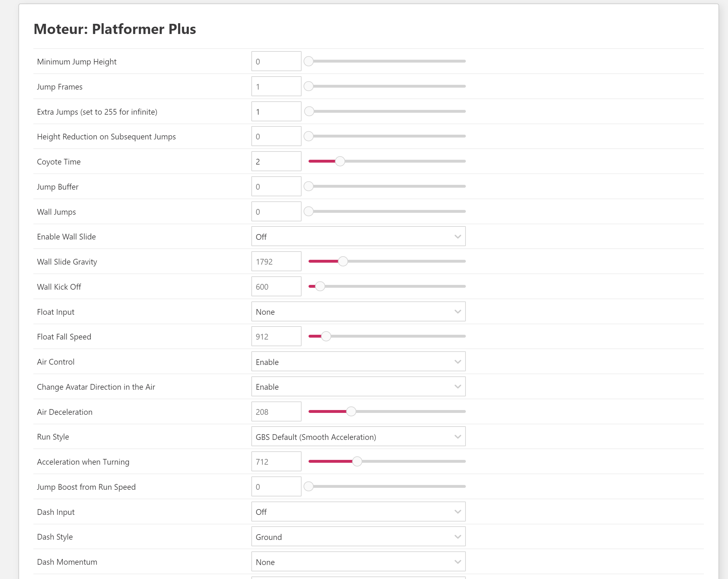Open the Enable Wall Slide dropdown

[x=358, y=237]
